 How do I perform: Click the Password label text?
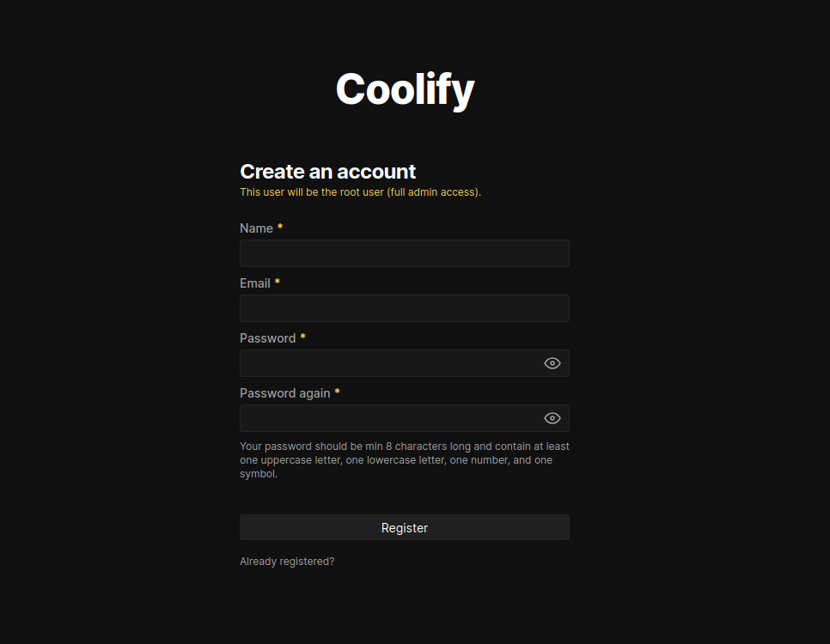pos(267,338)
